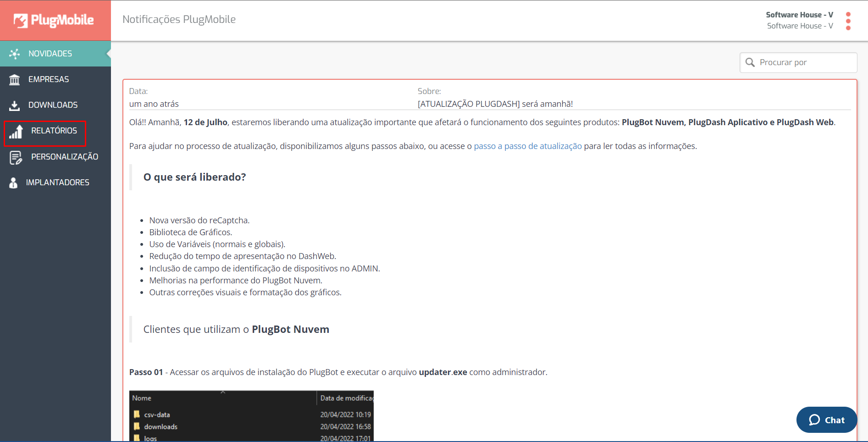Click 'Uso de Variáveis (normais e globais).' item
This screenshot has width=868, height=442.
tap(217, 244)
